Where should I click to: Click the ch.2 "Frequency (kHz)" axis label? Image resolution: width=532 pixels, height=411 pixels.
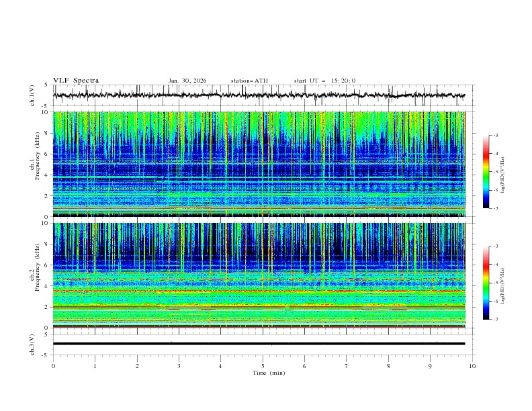[38, 267]
